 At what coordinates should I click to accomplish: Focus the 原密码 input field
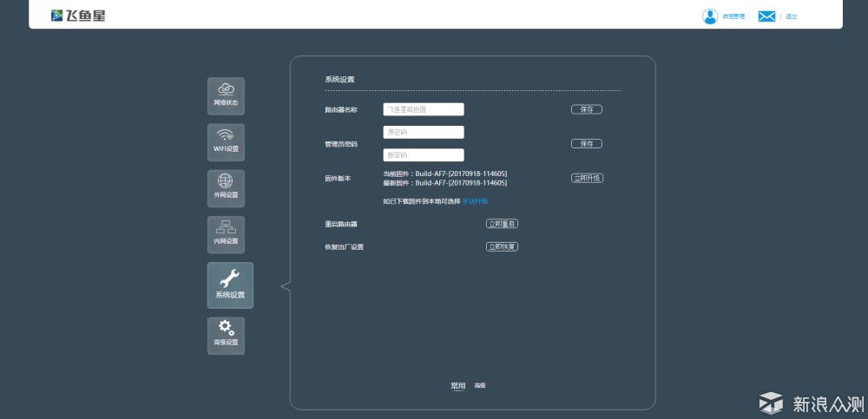click(x=424, y=132)
